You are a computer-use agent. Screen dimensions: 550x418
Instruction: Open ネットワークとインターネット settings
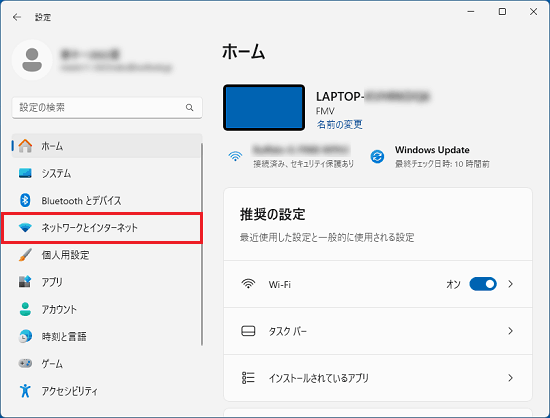[107, 228]
